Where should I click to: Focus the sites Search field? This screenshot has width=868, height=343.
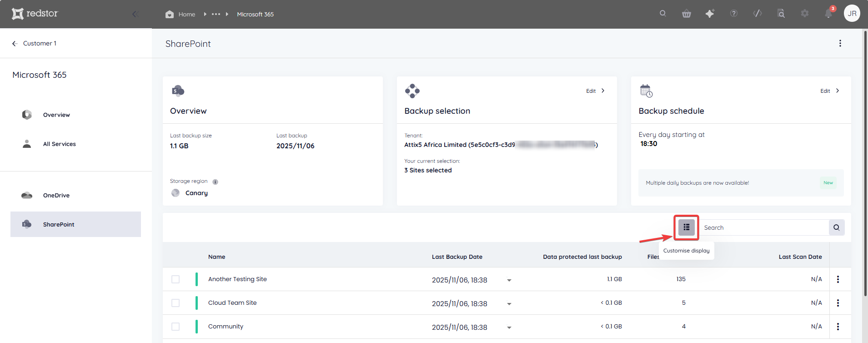pos(765,227)
